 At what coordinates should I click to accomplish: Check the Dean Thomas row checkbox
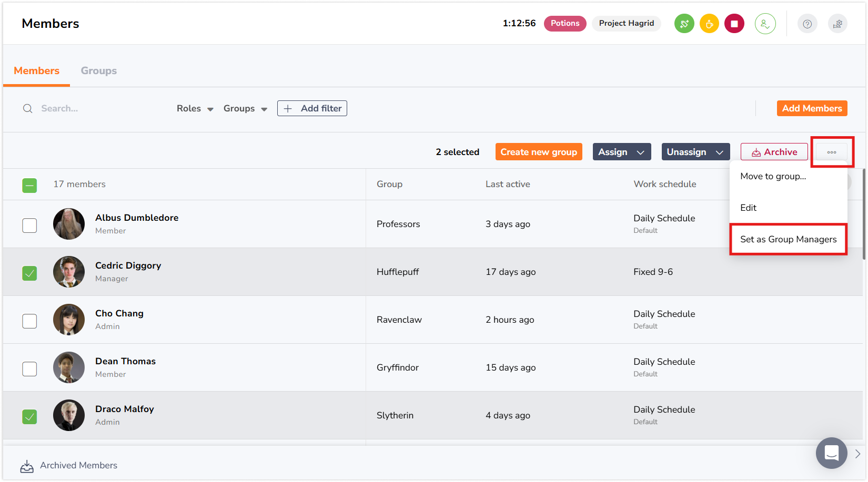click(29, 369)
